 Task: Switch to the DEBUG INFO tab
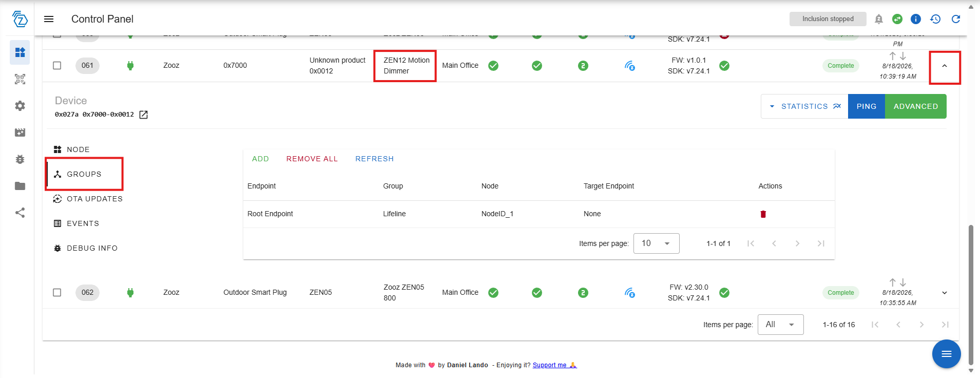[x=86, y=248]
